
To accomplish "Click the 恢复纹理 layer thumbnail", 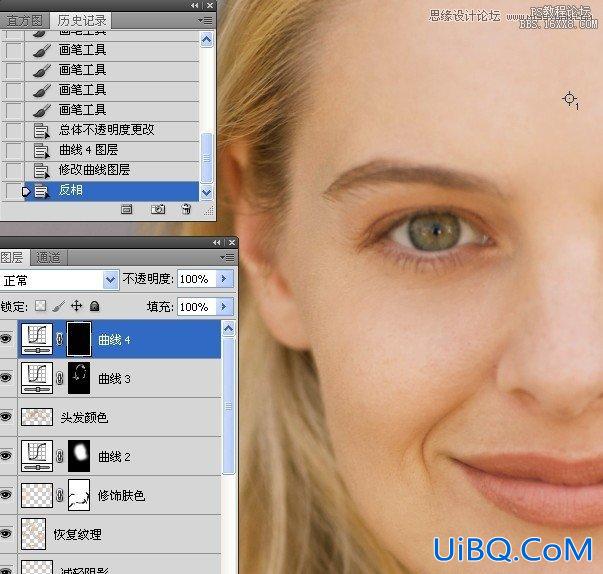I will (x=33, y=534).
